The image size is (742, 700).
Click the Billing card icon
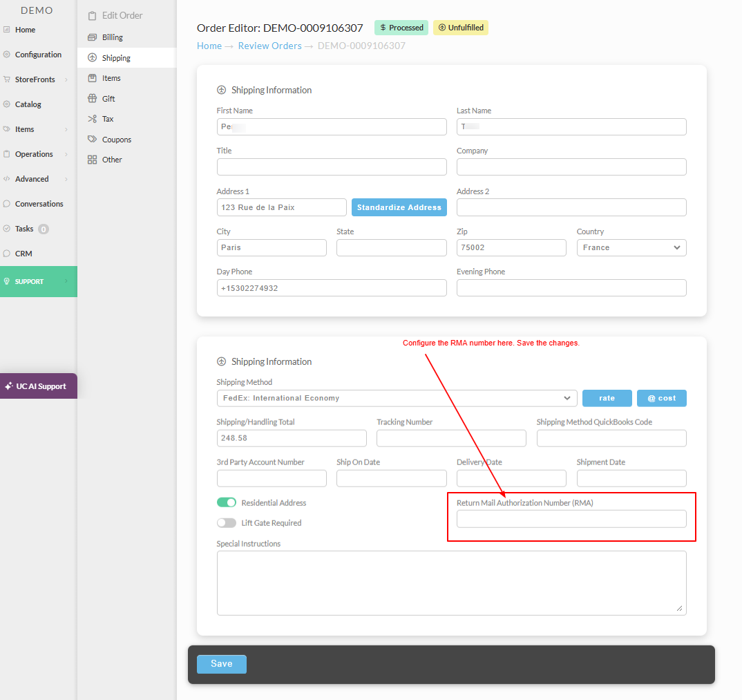93,37
